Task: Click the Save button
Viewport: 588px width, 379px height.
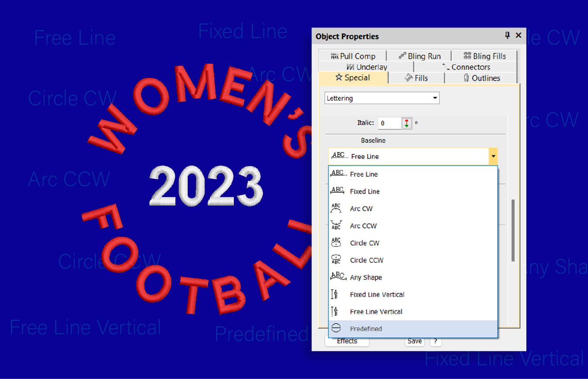Action: (414, 341)
